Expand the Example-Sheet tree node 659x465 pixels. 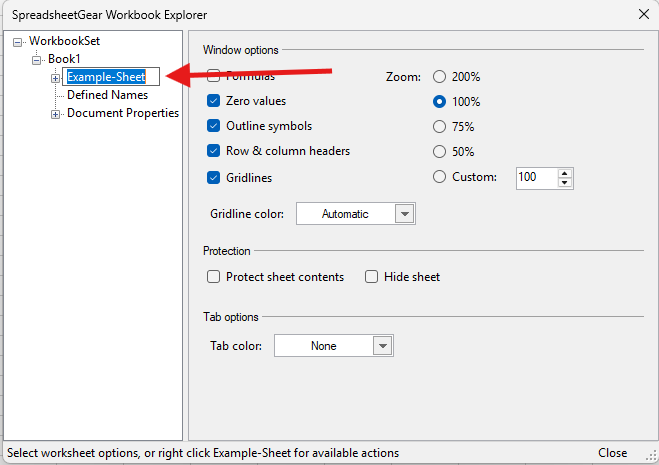click(x=56, y=78)
